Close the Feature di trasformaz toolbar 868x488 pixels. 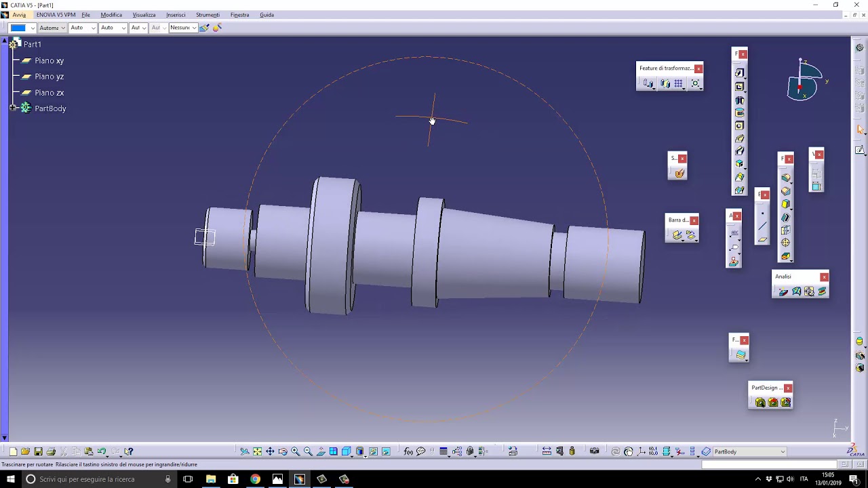[x=698, y=68]
